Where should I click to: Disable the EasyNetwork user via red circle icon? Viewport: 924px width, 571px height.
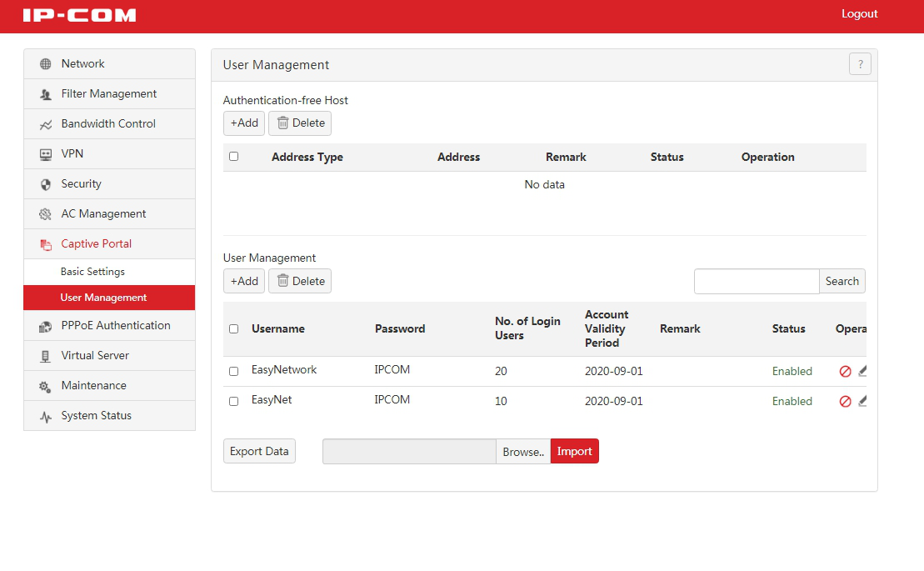click(x=845, y=371)
